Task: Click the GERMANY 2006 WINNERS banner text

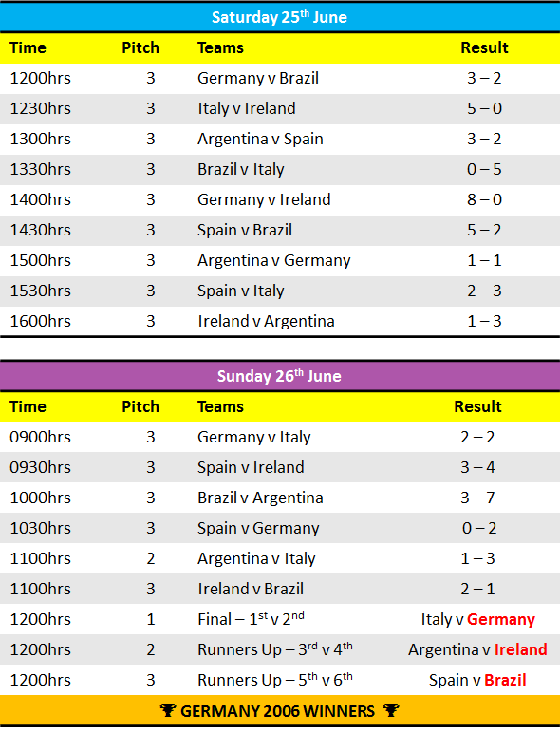Action: 278,711
